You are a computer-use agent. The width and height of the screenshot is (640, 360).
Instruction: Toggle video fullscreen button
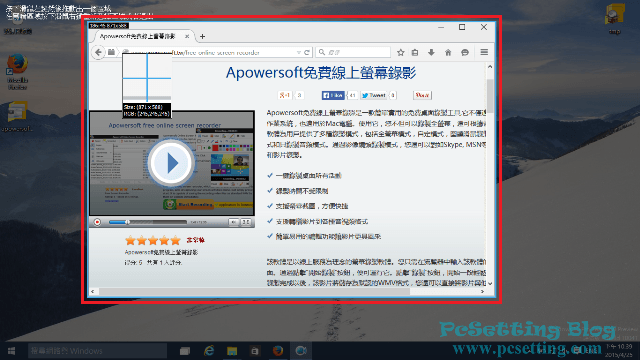pos(246,222)
